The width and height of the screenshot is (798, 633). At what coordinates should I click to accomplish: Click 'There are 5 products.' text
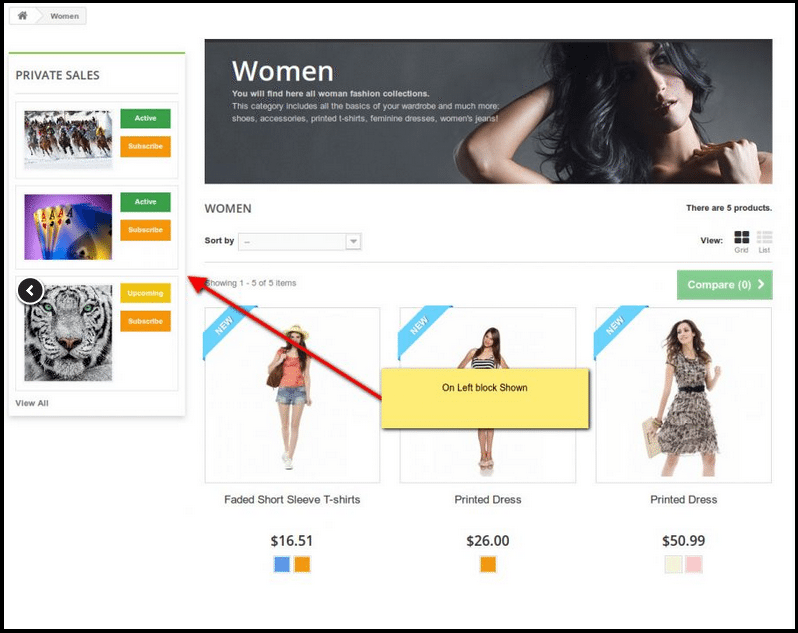click(x=729, y=208)
